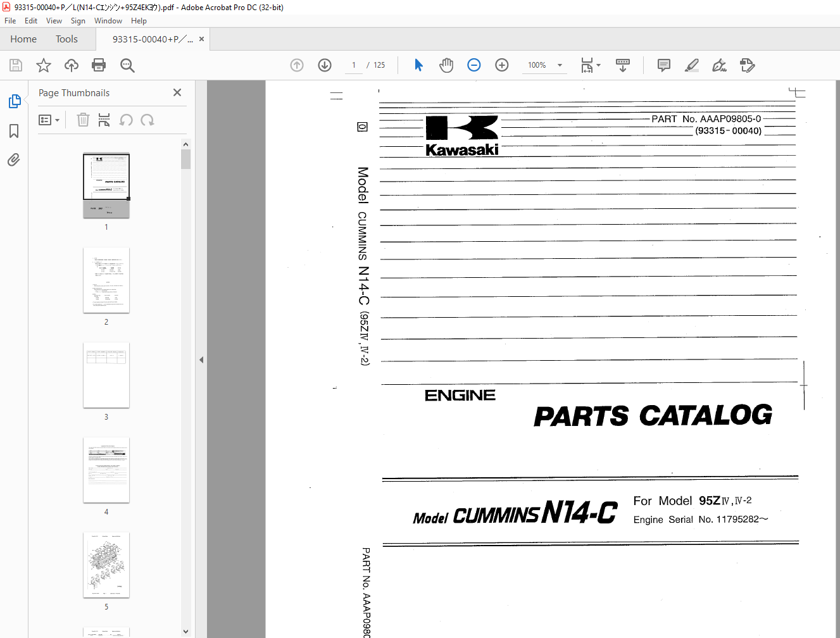This screenshot has width=840, height=638.
Task: Zoom out with minus button
Action: coord(474,65)
